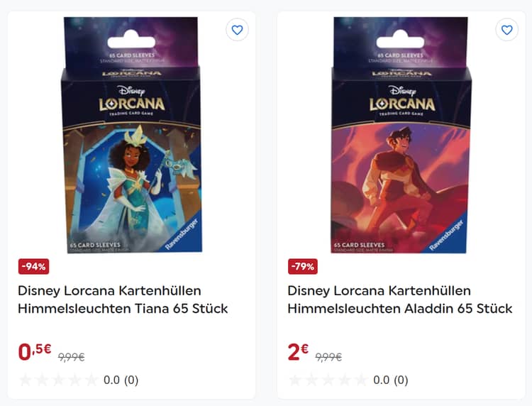Click the -79% discount badge
Viewport: 532px width, 406px height.
pyautogui.click(x=303, y=266)
